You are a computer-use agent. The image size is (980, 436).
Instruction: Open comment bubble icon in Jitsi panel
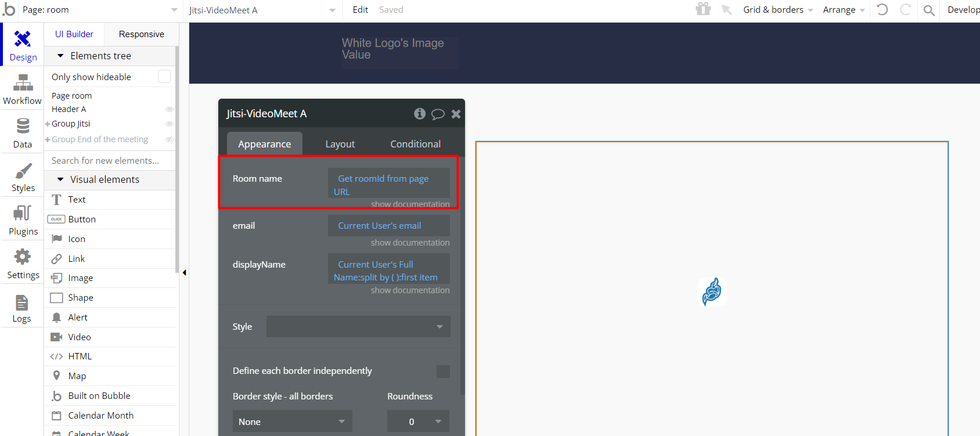tap(438, 114)
